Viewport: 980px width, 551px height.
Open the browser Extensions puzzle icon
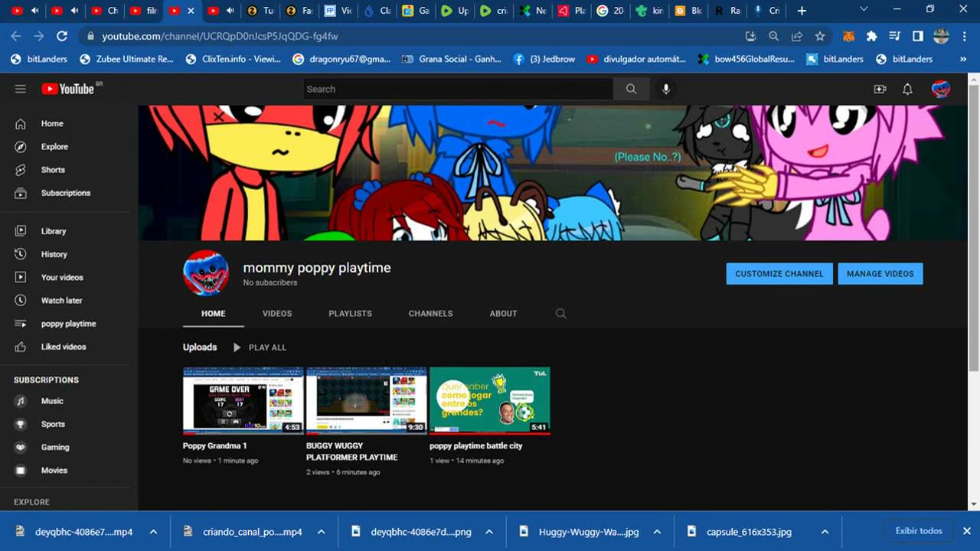pyautogui.click(x=871, y=36)
